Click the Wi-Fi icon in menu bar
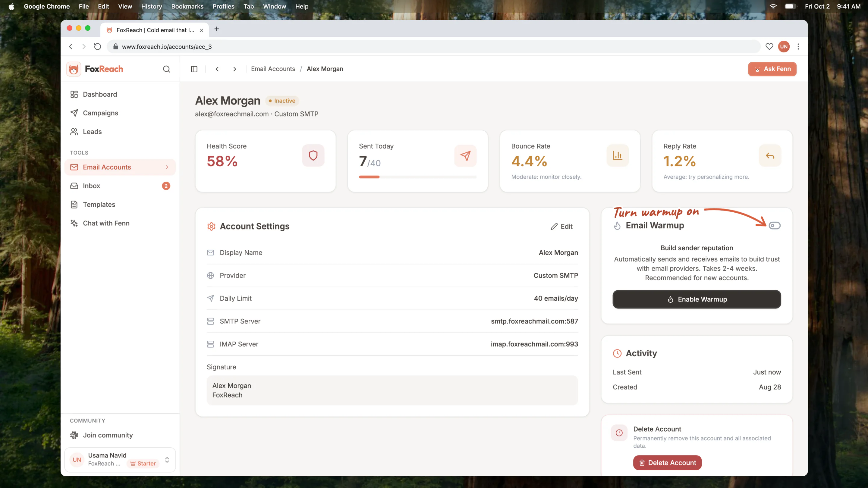The width and height of the screenshot is (868, 488). pyautogui.click(x=773, y=6)
